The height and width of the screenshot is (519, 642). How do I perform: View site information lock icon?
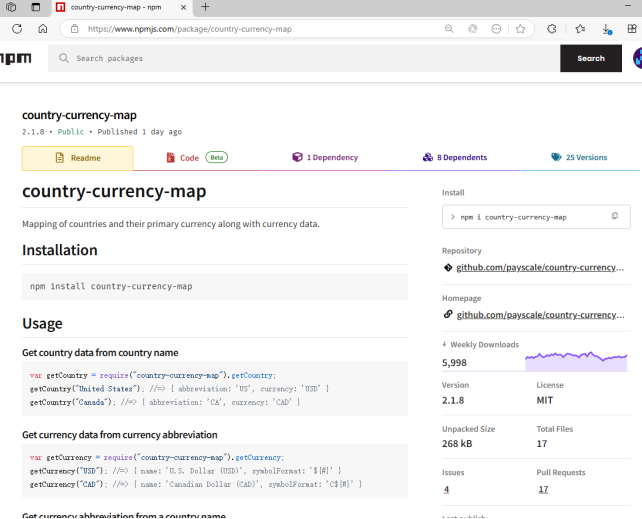tap(74, 29)
